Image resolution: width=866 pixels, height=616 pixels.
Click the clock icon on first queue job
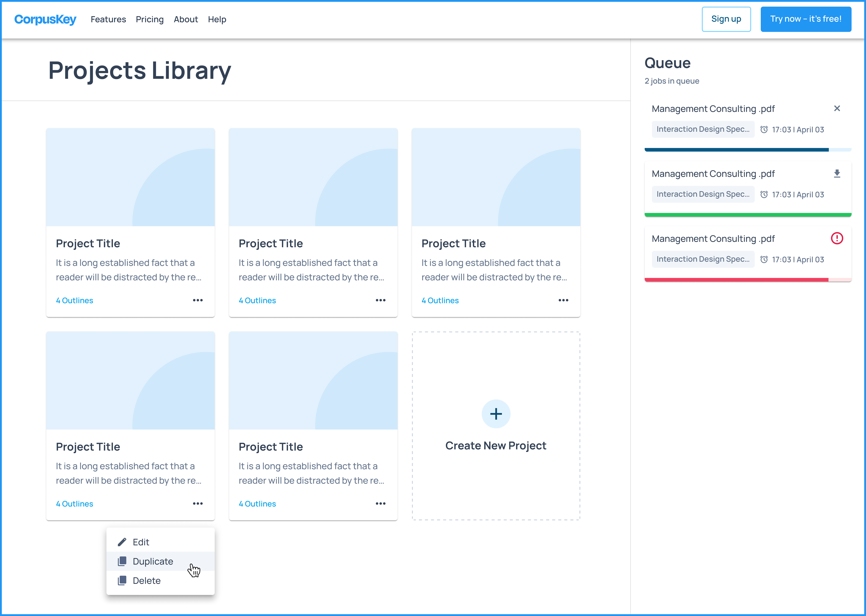coord(764,129)
